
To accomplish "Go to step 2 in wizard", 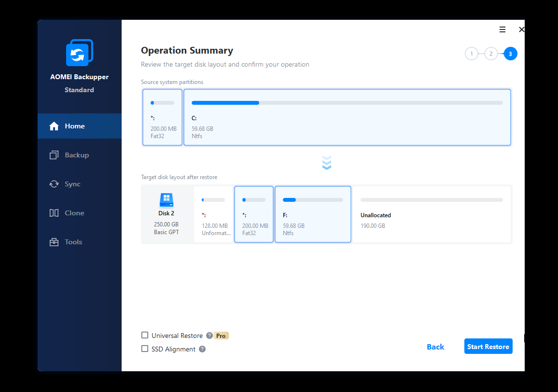I will (x=491, y=54).
